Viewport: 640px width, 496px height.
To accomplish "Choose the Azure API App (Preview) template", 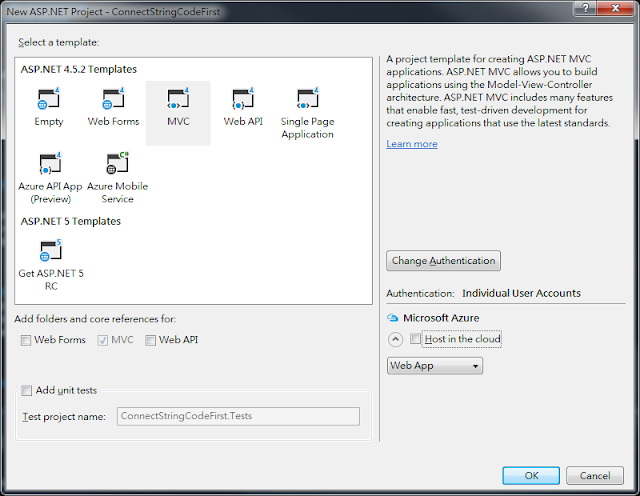I will click(50, 178).
